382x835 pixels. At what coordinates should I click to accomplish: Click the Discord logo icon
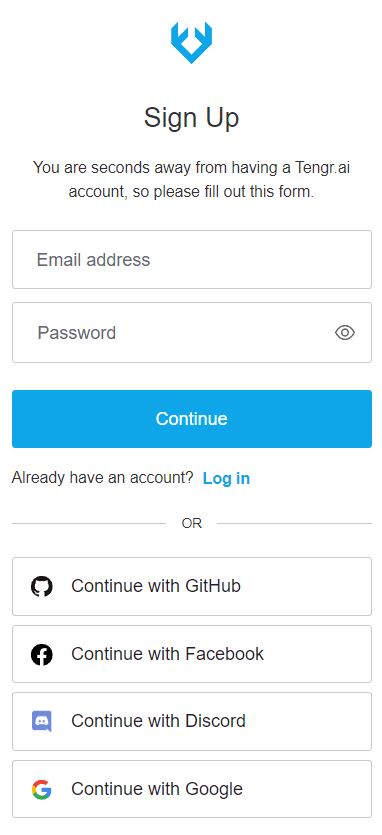tap(42, 721)
